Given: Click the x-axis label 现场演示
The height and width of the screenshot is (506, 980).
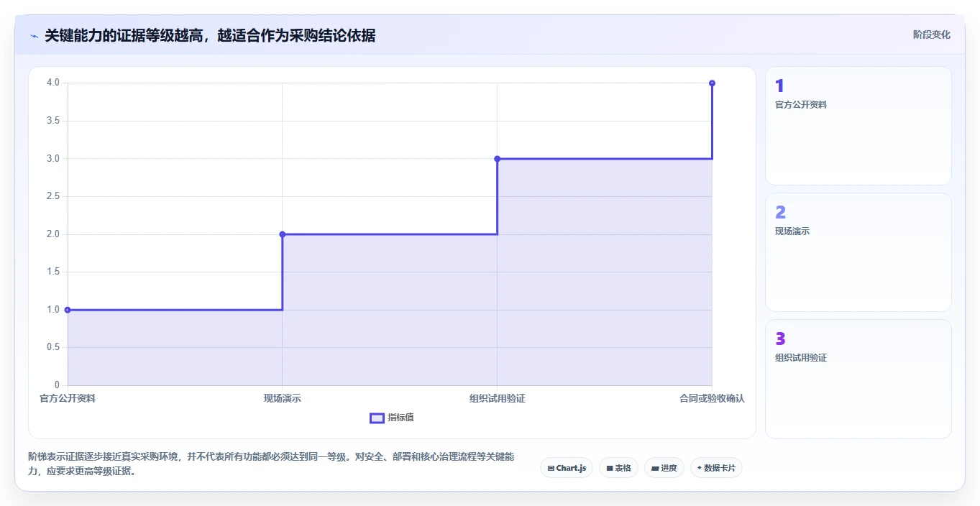Looking at the screenshot, I should click(283, 398).
